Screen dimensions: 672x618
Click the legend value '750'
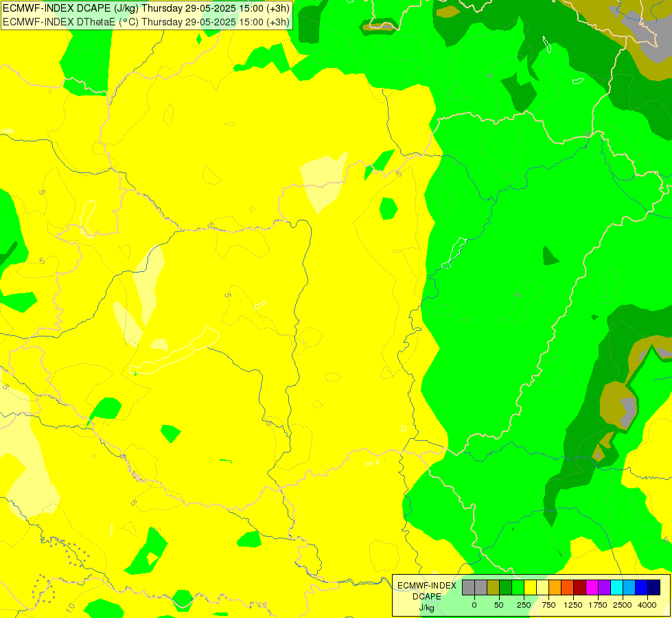point(548,605)
